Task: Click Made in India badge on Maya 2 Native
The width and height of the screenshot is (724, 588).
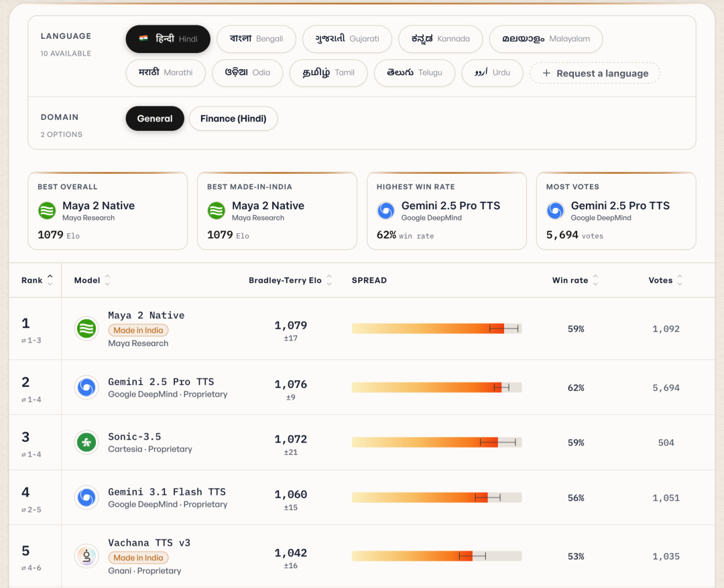Action: point(139,331)
